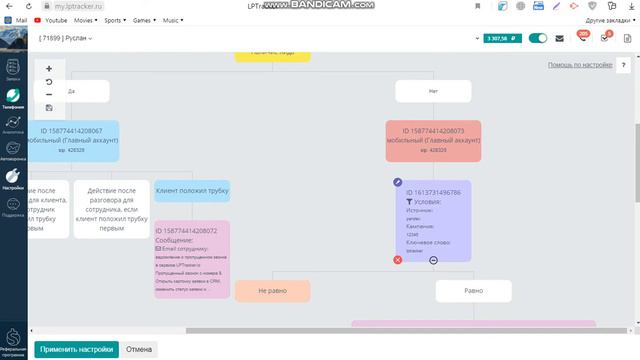Open the referral program dollar icon

(x=13, y=341)
